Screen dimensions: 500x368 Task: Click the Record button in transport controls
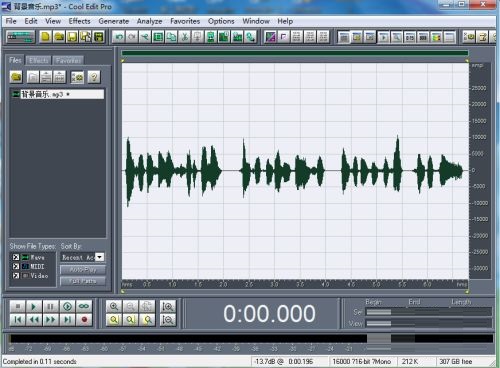click(84, 320)
